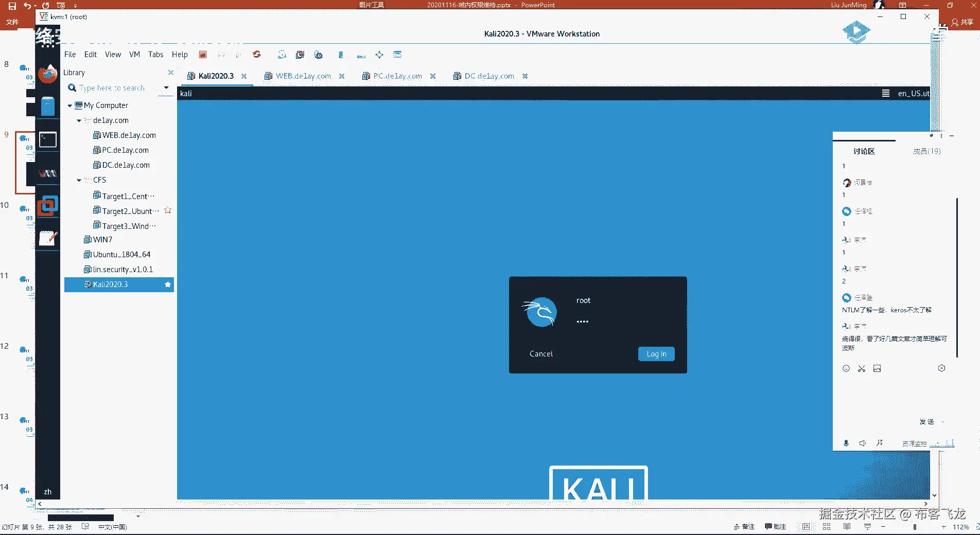This screenshot has height=535, width=980.
Task: Click the 共享 share button in PowerPoint
Action: click(962, 22)
